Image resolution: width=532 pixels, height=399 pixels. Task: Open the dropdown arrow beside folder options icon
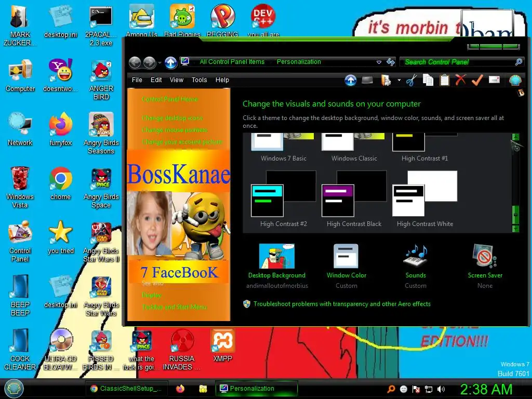399,81
